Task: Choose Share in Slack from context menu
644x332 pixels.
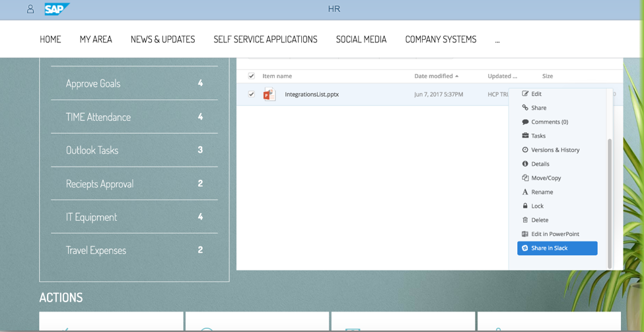Action: [557, 248]
